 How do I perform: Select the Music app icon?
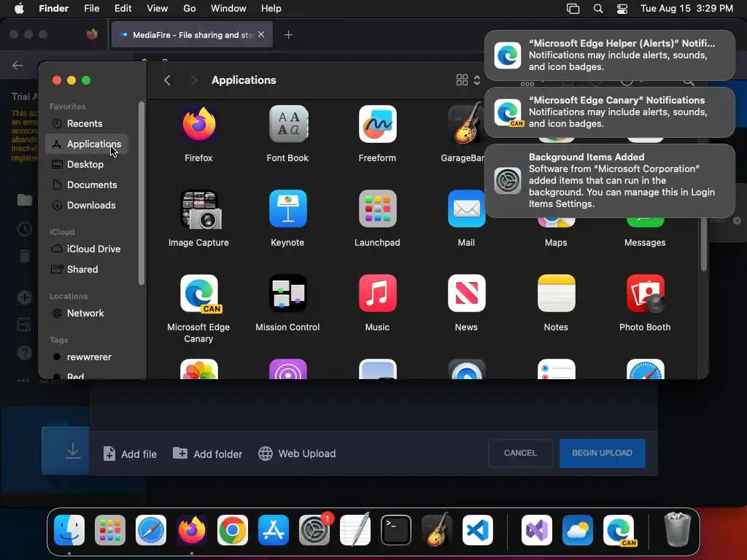(x=377, y=294)
